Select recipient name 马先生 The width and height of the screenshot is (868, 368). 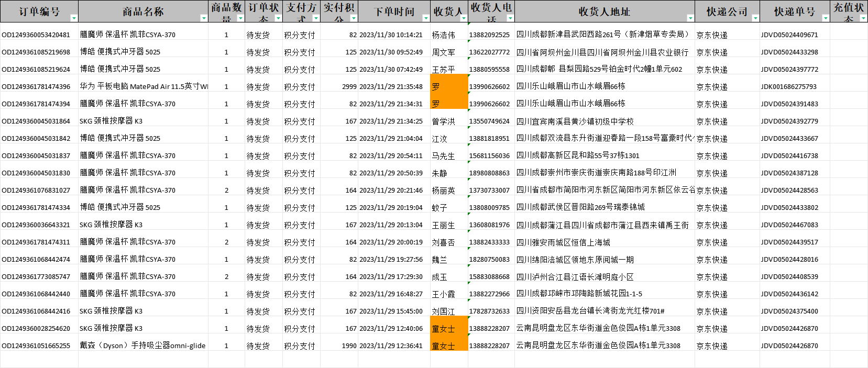tap(443, 156)
